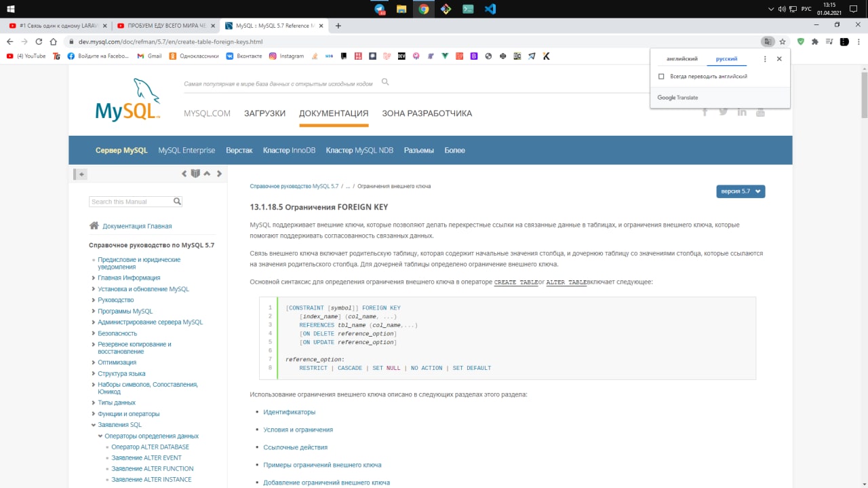Click the MySQL dolphin logo
The height and width of the screenshot is (488, 868).
tap(128, 100)
